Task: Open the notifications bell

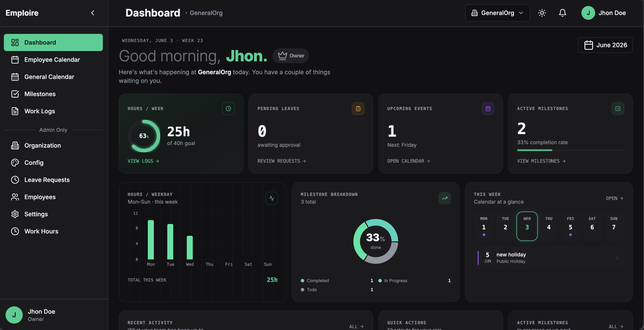Action: (562, 13)
